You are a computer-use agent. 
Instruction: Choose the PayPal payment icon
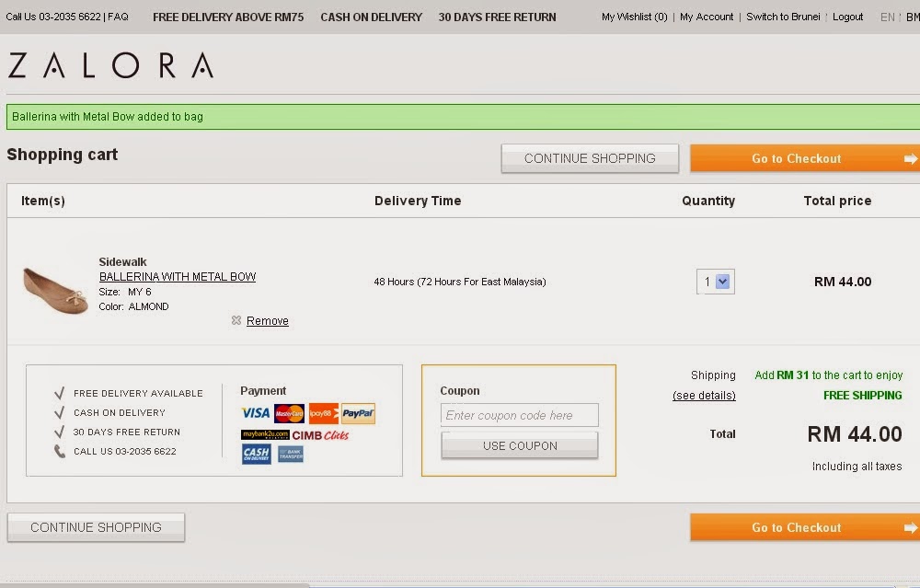pyautogui.click(x=358, y=413)
